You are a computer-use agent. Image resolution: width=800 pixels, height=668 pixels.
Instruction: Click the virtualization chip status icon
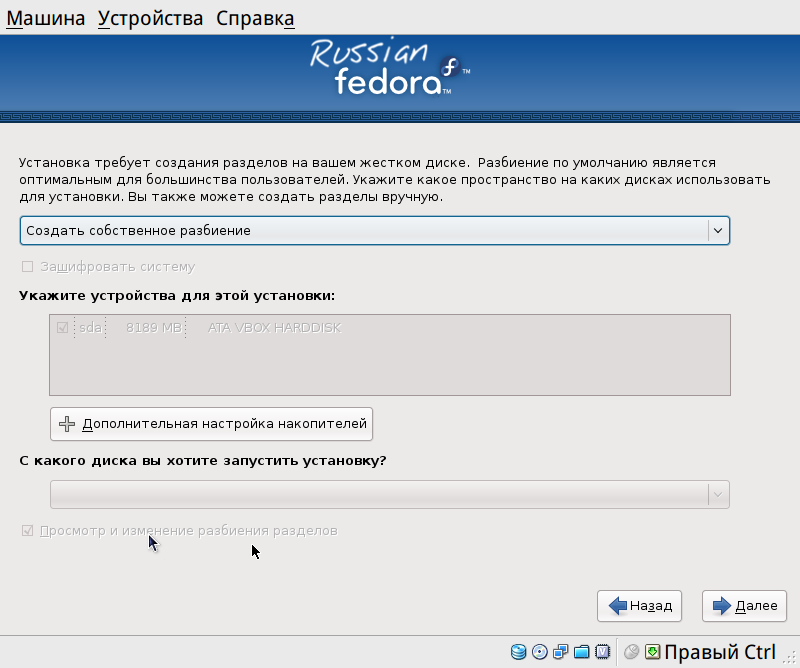click(x=603, y=652)
